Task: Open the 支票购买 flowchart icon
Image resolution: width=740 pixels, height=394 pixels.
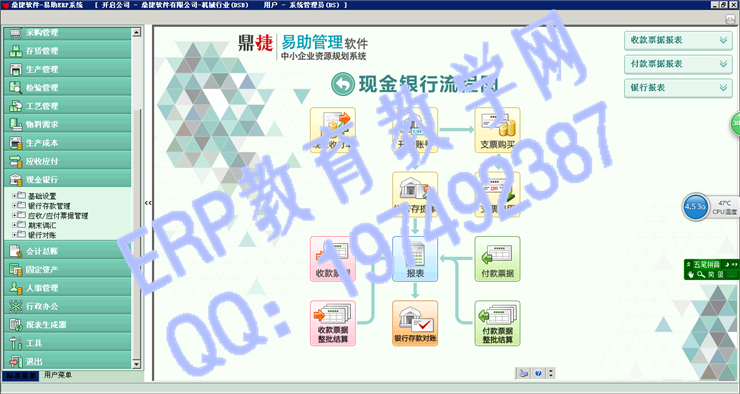Action: pos(497,130)
